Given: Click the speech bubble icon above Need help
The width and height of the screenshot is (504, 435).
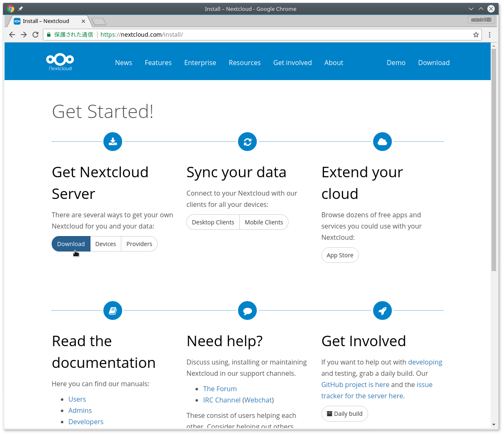Looking at the screenshot, I should tap(248, 311).
